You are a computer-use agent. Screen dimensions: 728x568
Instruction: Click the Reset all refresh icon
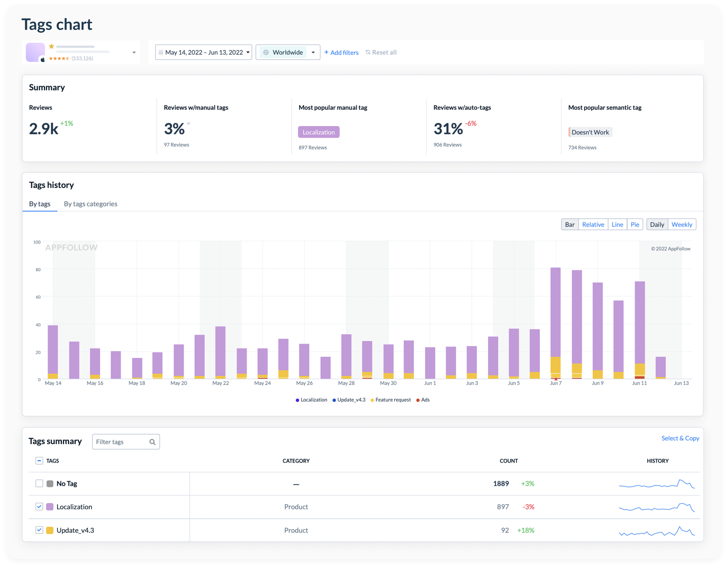click(x=368, y=52)
